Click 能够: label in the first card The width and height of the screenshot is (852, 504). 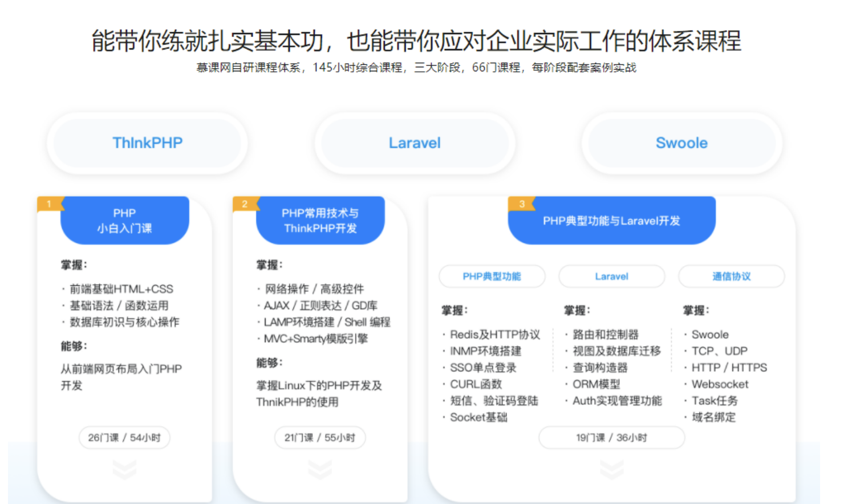74,347
